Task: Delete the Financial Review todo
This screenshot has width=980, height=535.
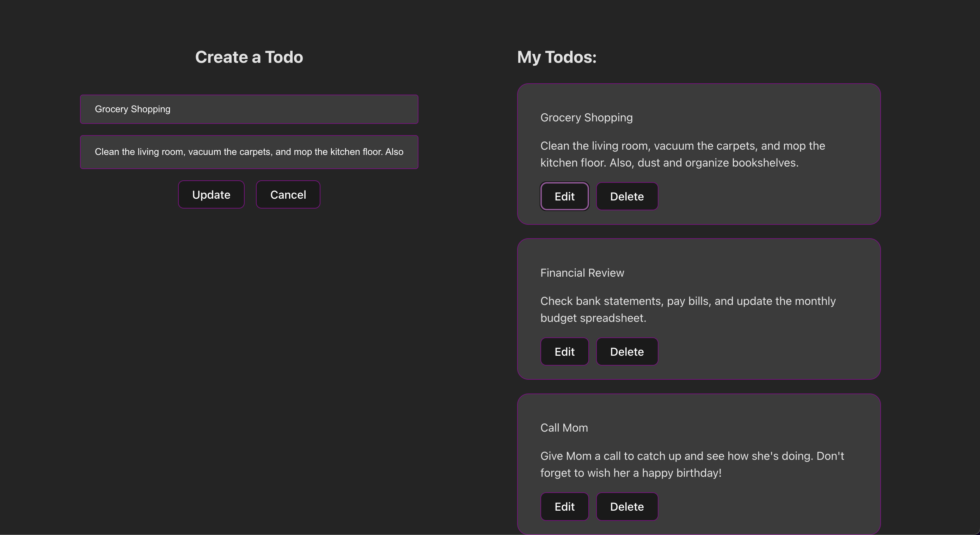Action: point(626,351)
